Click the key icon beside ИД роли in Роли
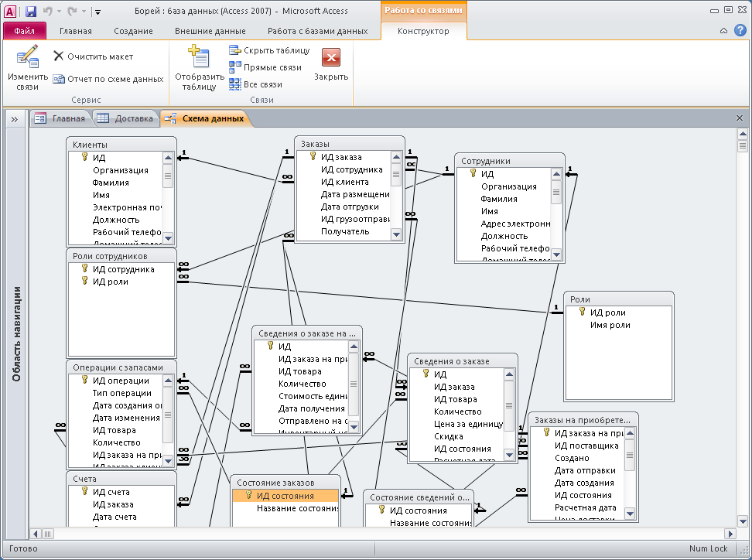 point(583,312)
